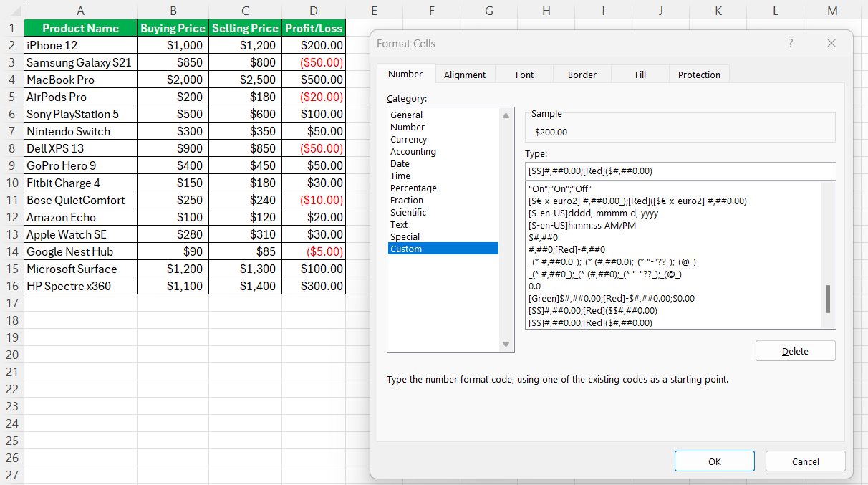Select General in the Category list
This screenshot has height=485, width=868.
coord(443,115)
